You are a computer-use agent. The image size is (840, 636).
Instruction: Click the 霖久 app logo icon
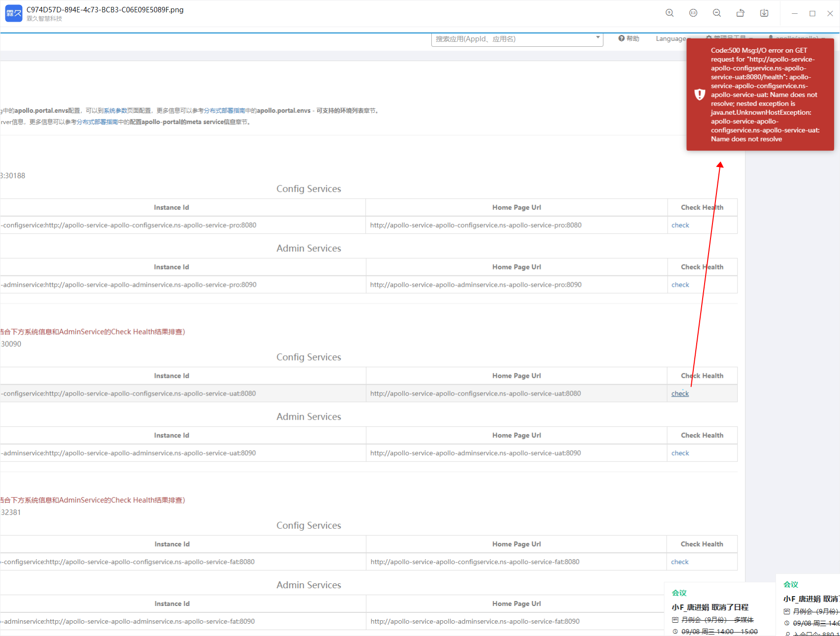click(x=13, y=13)
